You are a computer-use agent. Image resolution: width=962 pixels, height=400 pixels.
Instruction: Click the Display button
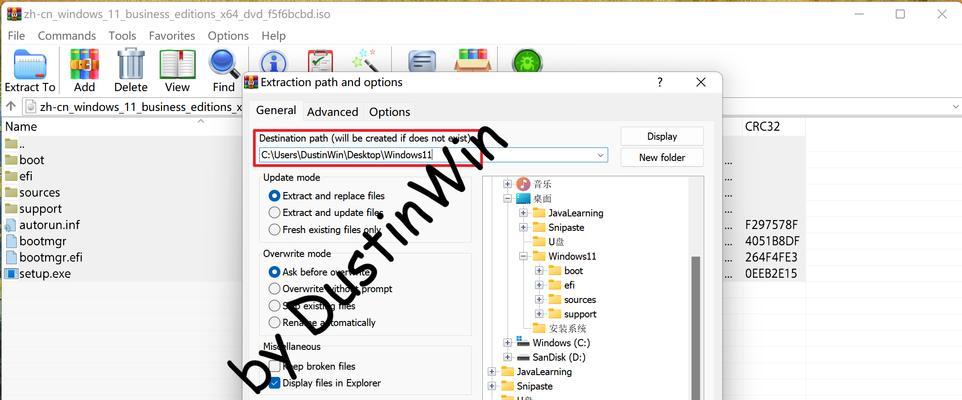(662, 136)
